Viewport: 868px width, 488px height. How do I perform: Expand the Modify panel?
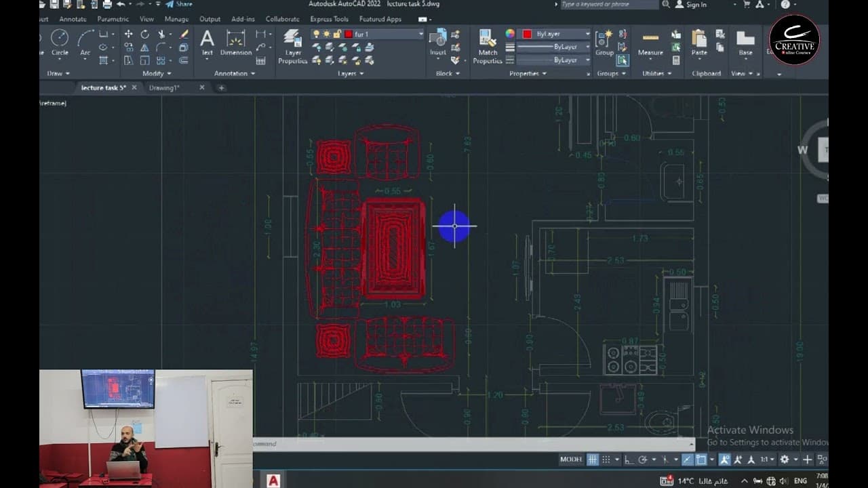(156, 73)
